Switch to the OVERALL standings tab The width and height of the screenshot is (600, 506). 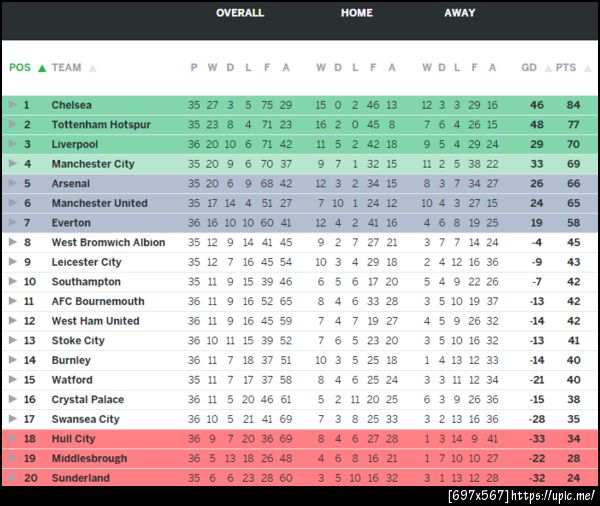pos(240,13)
